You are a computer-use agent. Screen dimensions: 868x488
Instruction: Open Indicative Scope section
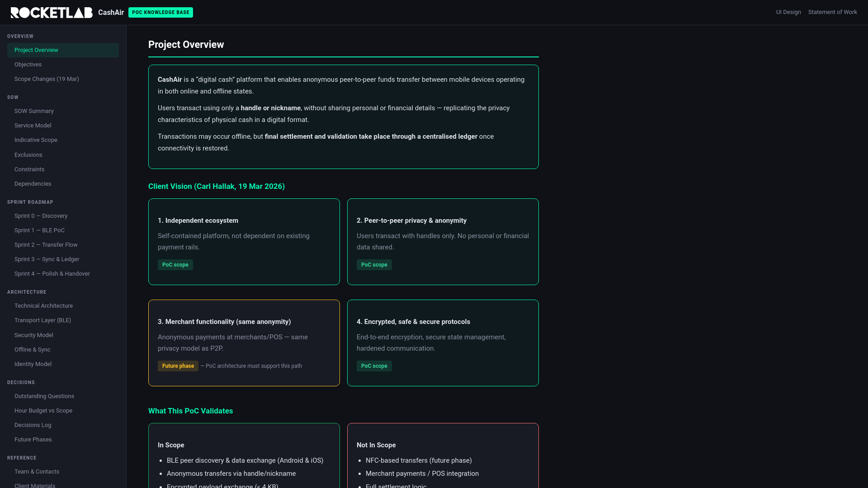point(63,140)
